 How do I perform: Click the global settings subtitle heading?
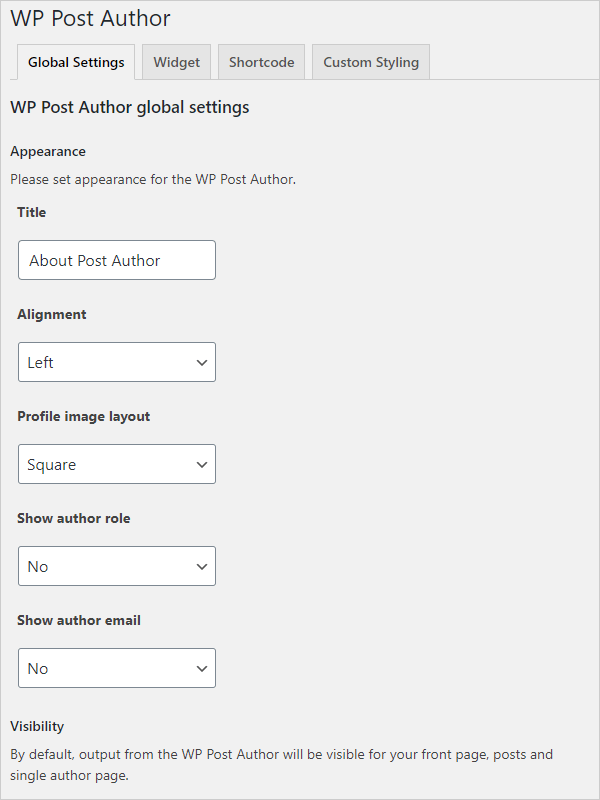click(x=128, y=107)
